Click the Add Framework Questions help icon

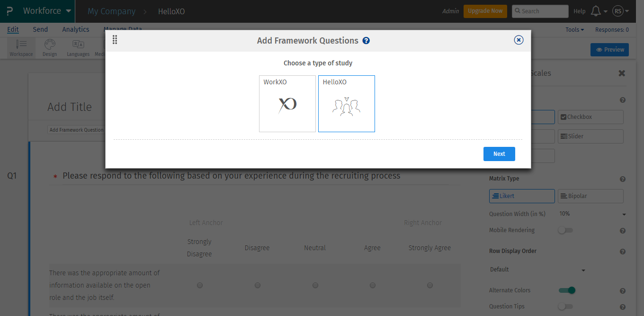pos(366,41)
